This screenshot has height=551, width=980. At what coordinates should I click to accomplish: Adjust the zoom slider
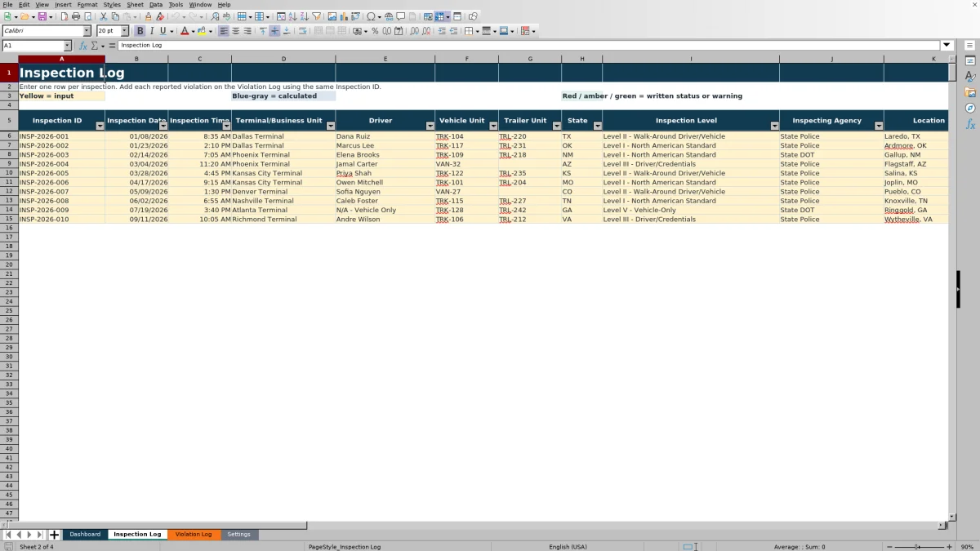917,547
